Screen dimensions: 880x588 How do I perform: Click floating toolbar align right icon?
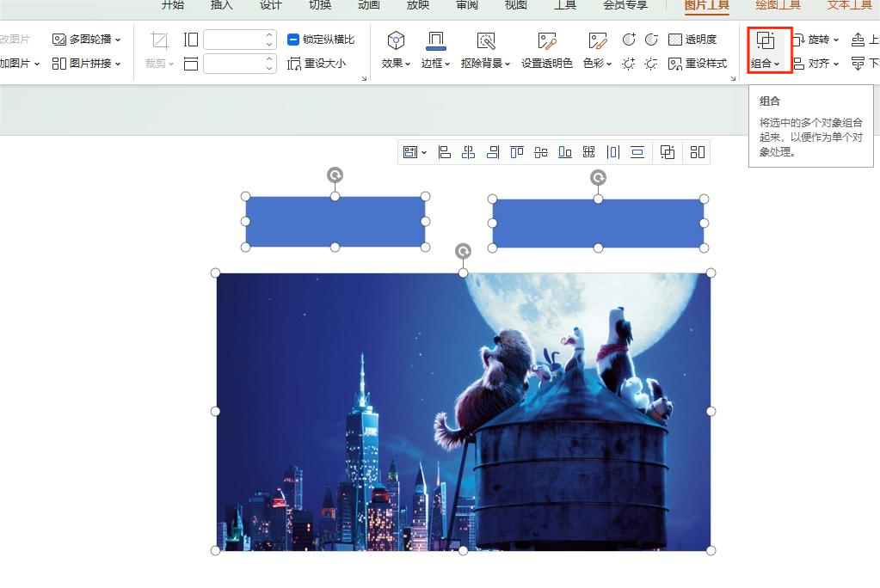[493, 152]
